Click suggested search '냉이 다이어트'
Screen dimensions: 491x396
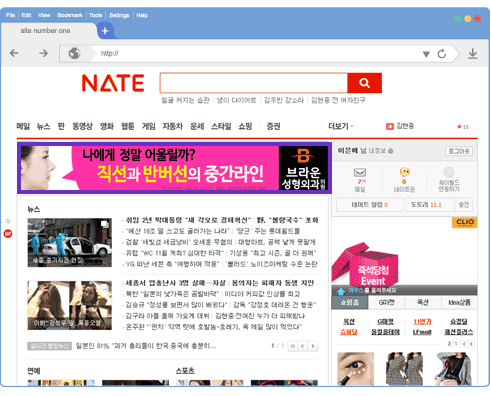coord(236,100)
